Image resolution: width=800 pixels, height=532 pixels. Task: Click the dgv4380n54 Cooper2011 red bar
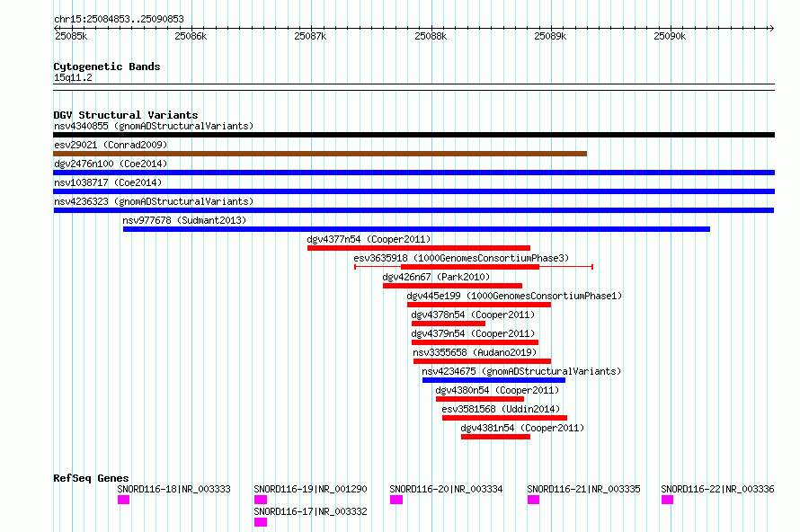[x=480, y=399]
